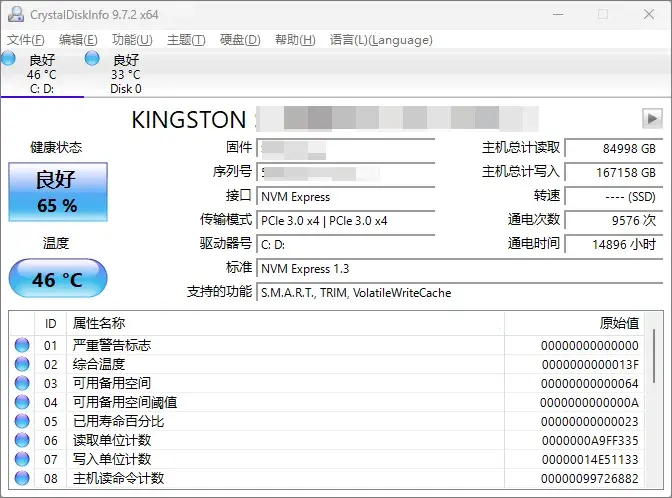The image size is (672, 498).
Task: Click the status orb for attribute 05 已用寿命百分比
Action: click(x=22, y=421)
